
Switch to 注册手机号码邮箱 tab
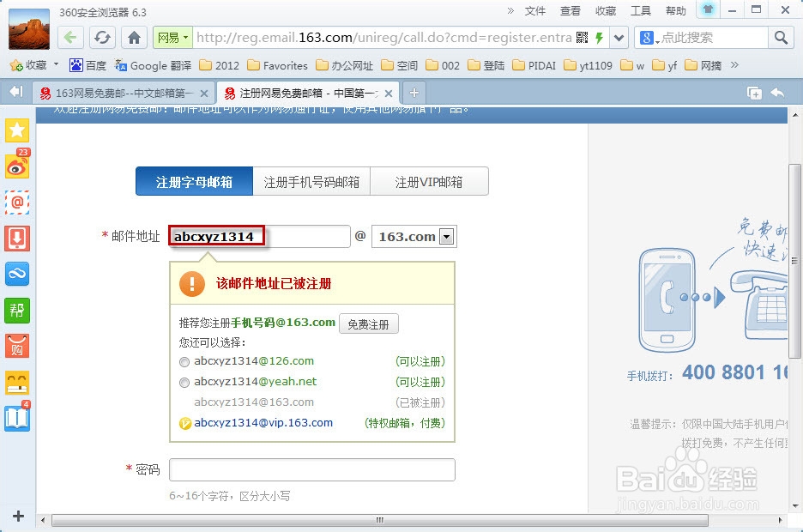tap(311, 181)
